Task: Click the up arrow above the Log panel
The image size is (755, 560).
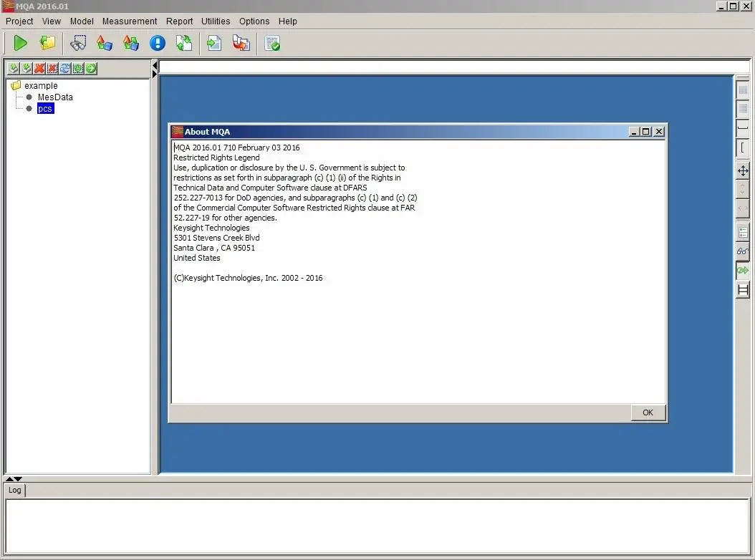Action: click(9, 478)
